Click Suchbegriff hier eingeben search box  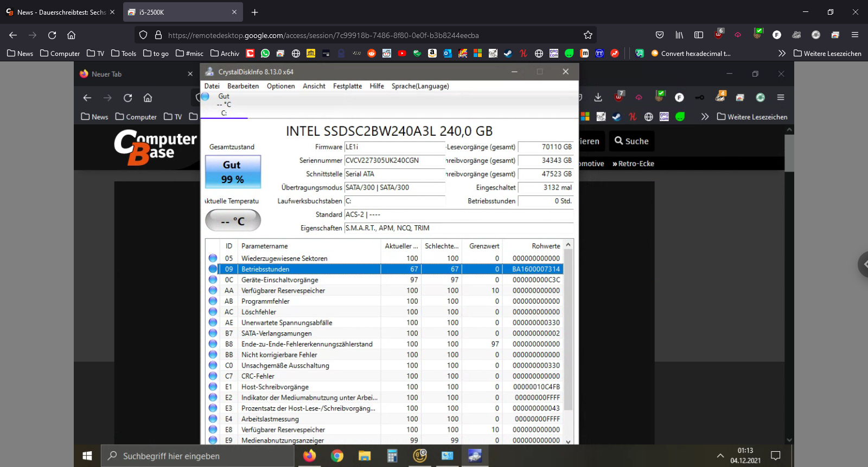[x=198, y=456]
